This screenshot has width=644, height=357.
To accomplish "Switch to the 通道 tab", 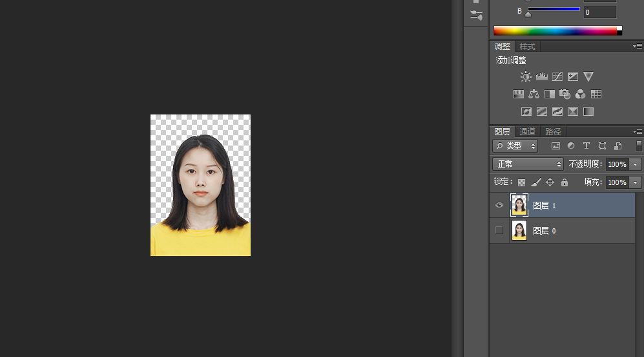I will click(x=527, y=132).
